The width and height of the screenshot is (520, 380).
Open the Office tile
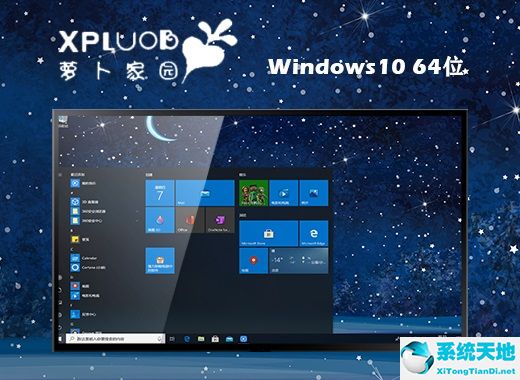tap(190, 220)
